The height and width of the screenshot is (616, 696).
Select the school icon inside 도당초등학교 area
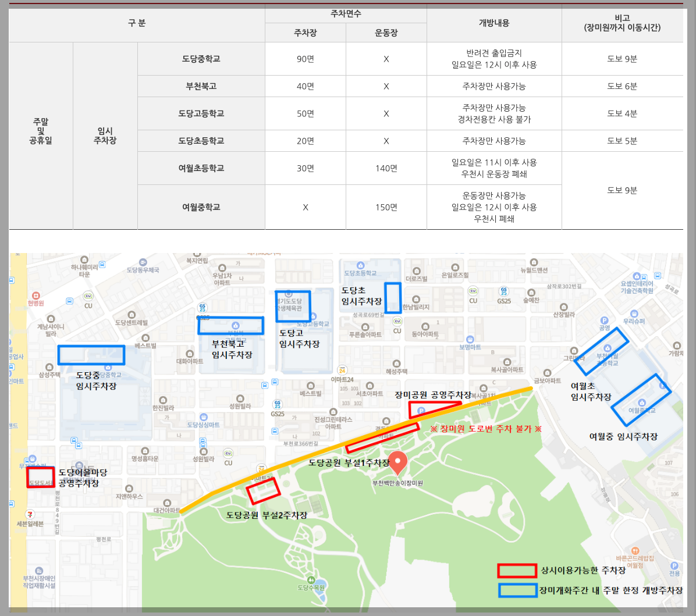(x=360, y=264)
